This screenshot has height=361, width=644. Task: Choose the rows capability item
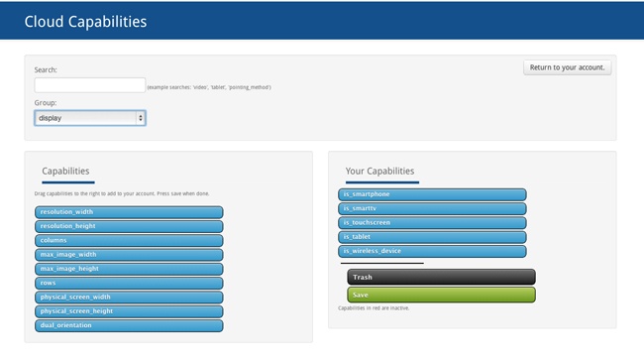click(129, 283)
